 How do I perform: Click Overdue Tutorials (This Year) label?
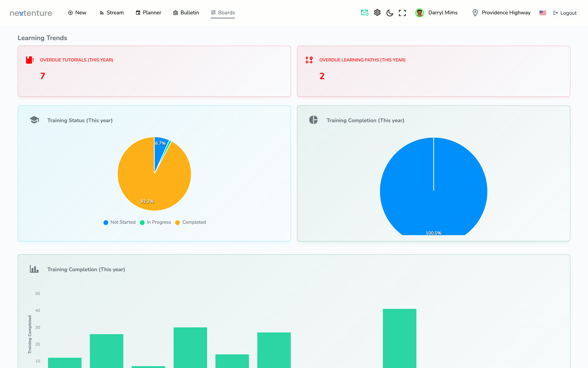tap(76, 60)
